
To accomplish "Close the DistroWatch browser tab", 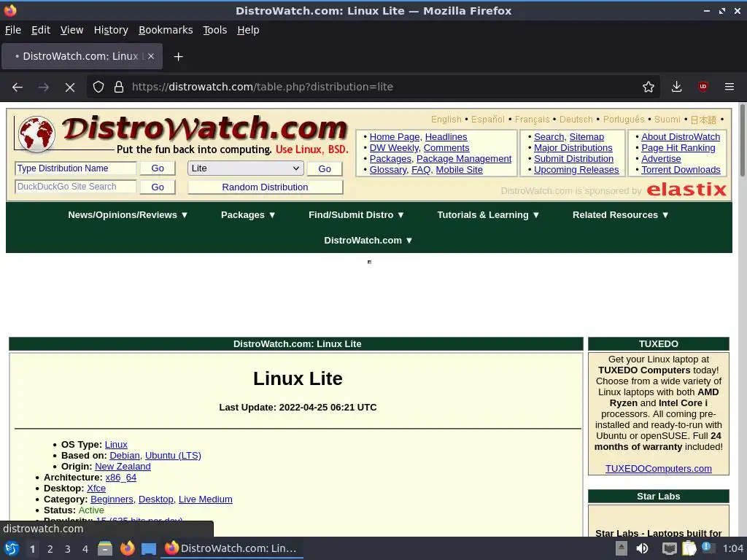I will point(150,56).
